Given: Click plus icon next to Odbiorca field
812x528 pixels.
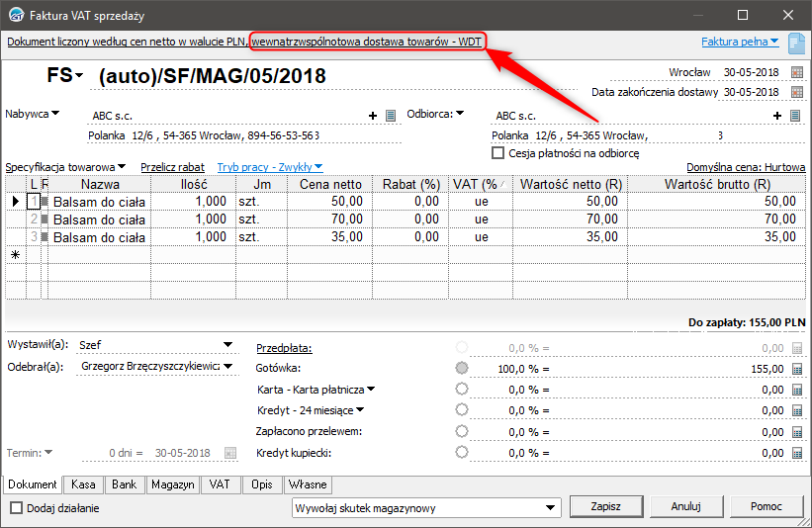Looking at the screenshot, I should 777,116.
